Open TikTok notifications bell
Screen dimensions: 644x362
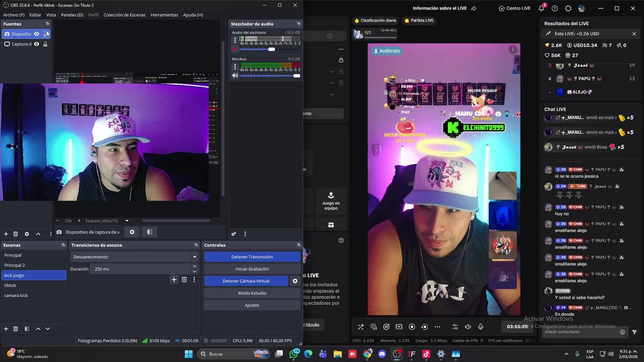coord(541,8)
